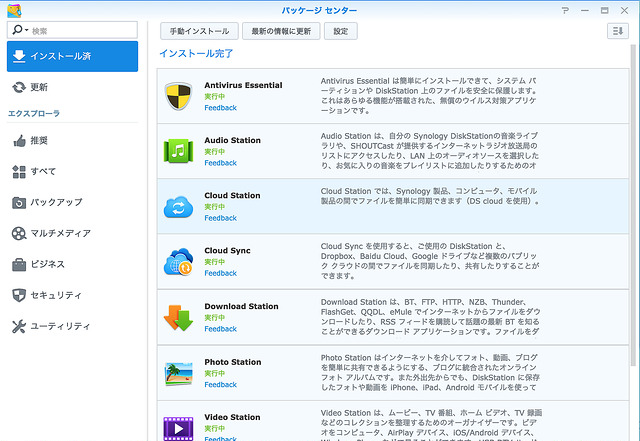Image resolution: width=640 pixels, height=441 pixels.
Task: Open the Photo Station package title
Action: pyautogui.click(x=233, y=362)
